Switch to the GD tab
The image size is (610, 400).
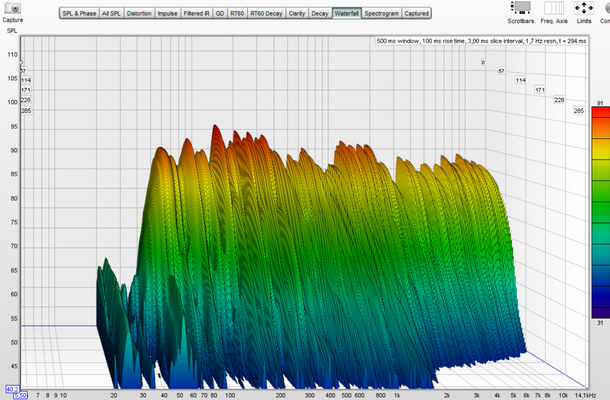220,13
